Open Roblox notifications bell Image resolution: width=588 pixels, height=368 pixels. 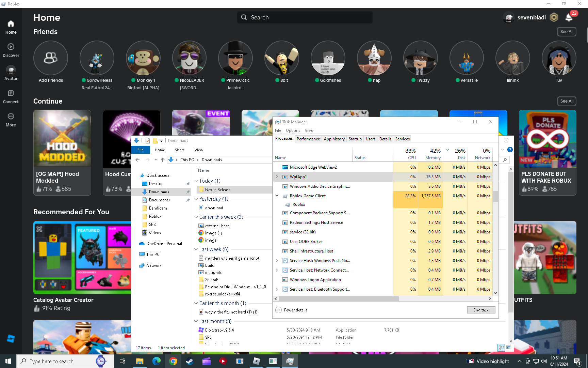click(x=569, y=17)
